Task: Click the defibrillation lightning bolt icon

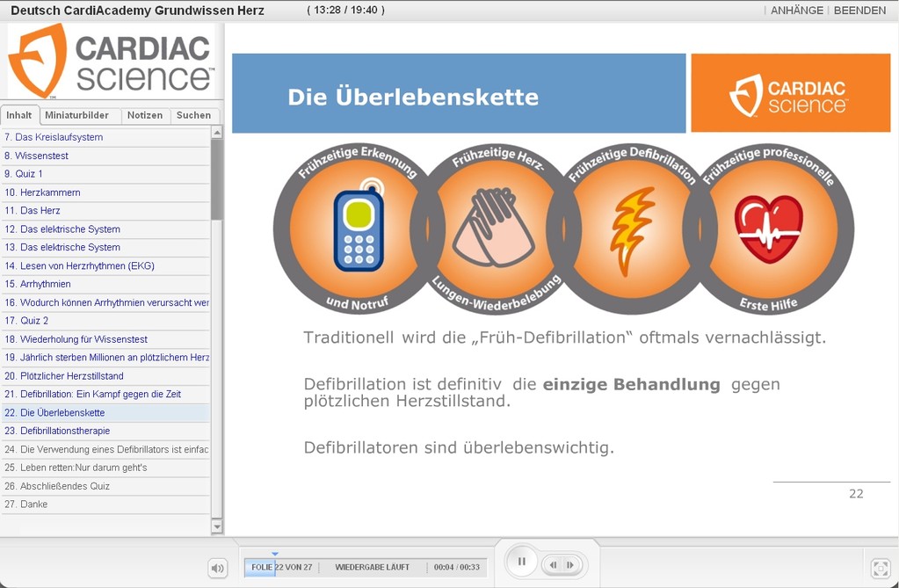Action: tap(631, 231)
